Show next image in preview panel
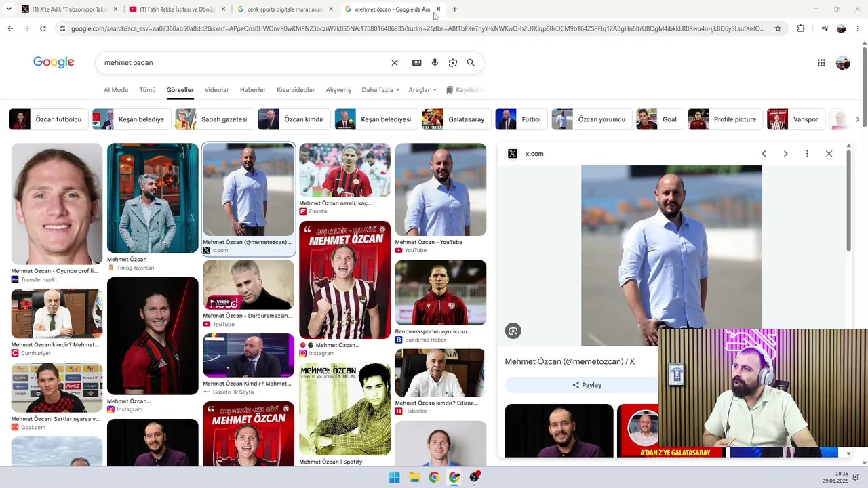The height and width of the screenshot is (488, 868). [x=785, y=154]
